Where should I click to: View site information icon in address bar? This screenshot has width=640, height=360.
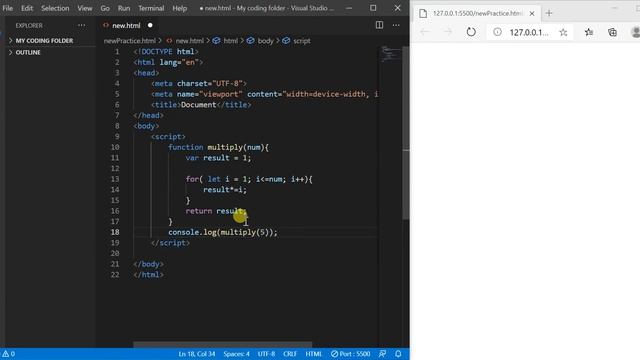pos(497,32)
